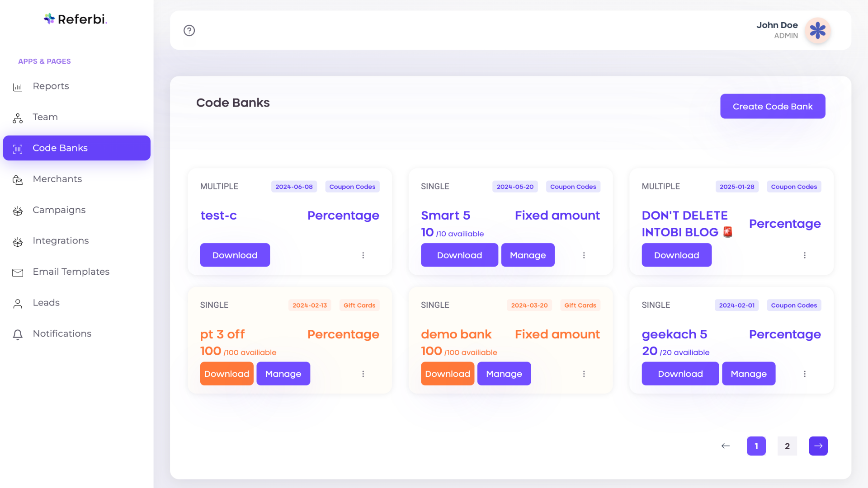Click John Doe admin avatar icon
The image size is (868, 488).
coord(819,30)
